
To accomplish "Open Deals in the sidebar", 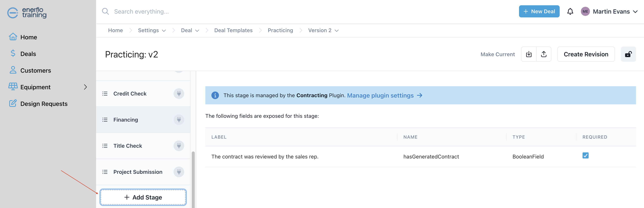I will 28,54.
